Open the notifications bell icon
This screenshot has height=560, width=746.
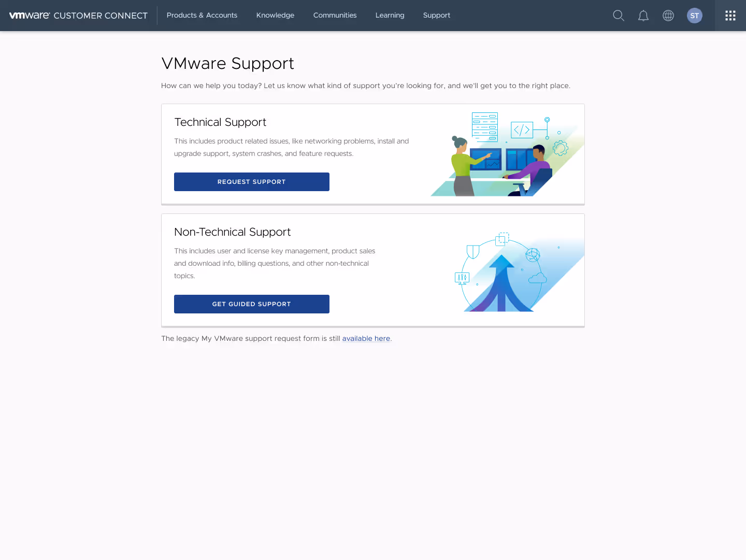643,16
